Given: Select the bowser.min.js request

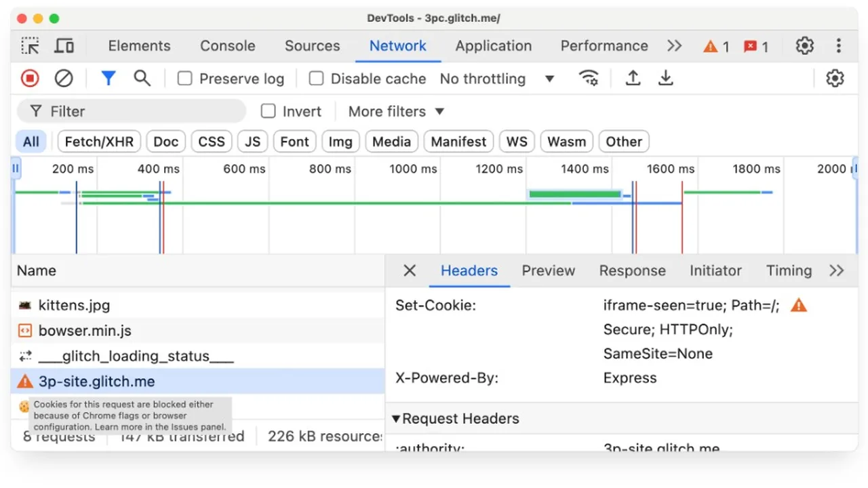Looking at the screenshot, I should [198, 331].
